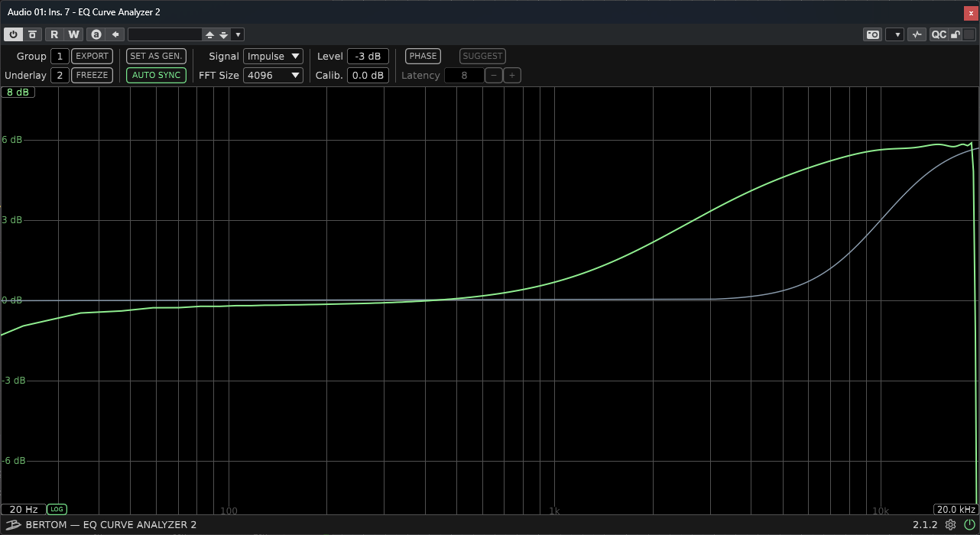Load the next preset with down arrow

[x=224, y=34]
